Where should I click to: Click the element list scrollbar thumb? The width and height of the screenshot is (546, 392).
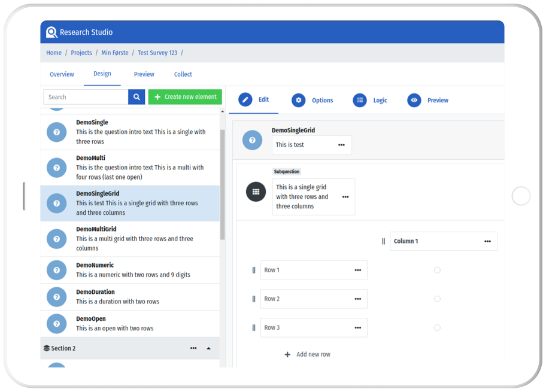pyautogui.click(x=222, y=184)
